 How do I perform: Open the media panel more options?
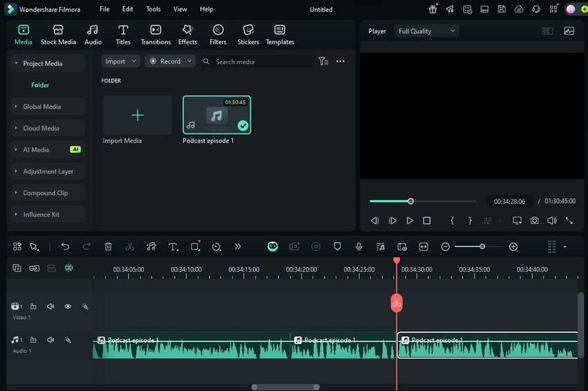click(340, 61)
